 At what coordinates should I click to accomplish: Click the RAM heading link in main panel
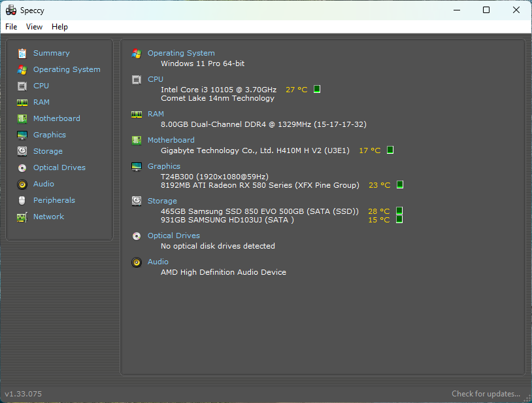[156, 114]
